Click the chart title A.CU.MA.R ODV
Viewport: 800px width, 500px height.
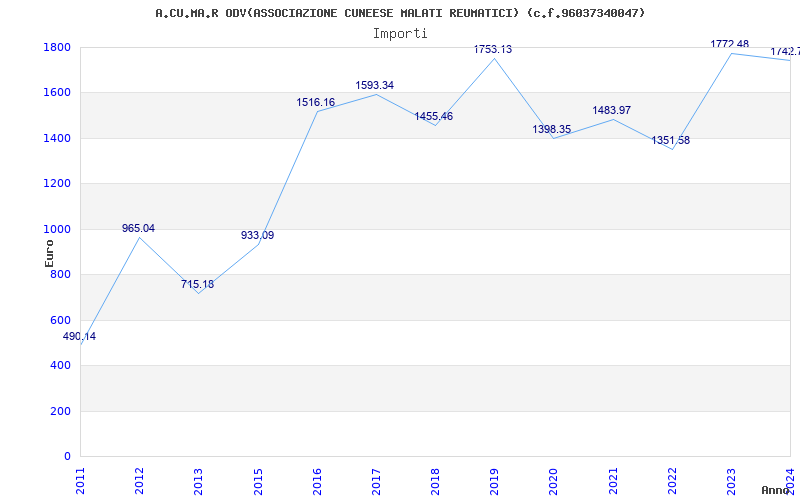[x=400, y=13]
